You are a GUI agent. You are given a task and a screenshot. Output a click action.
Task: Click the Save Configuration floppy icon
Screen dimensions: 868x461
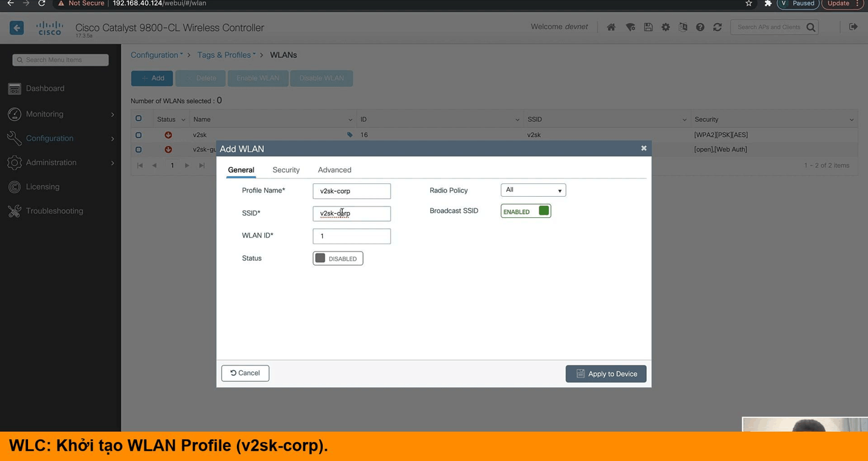point(648,27)
